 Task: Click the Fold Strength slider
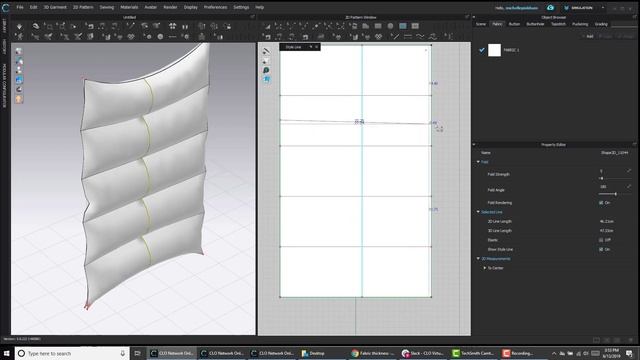click(615, 178)
